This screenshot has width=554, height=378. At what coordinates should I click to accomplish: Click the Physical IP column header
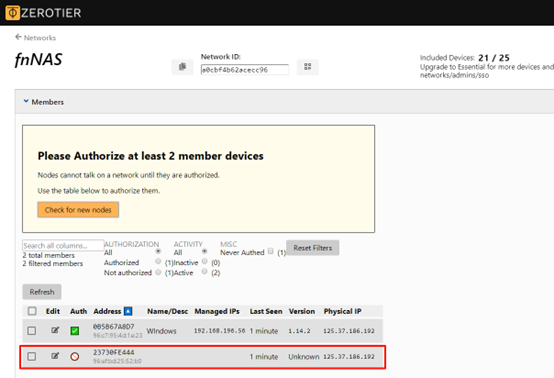tap(342, 311)
